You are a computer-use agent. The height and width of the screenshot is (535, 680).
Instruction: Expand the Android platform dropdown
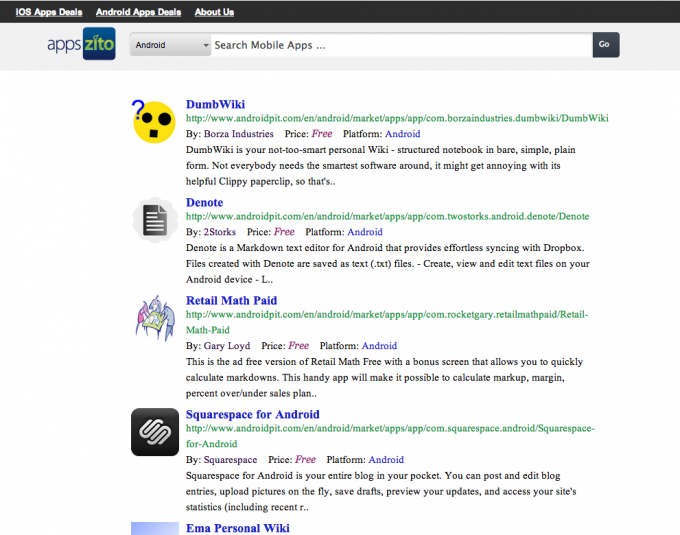coord(171,45)
